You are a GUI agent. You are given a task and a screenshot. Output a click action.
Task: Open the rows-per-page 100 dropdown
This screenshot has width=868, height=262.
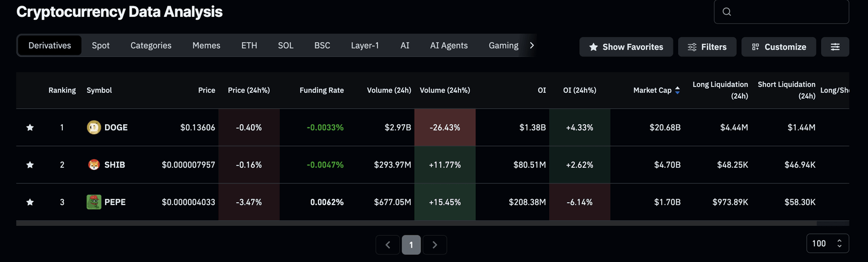tap(827, 243)
